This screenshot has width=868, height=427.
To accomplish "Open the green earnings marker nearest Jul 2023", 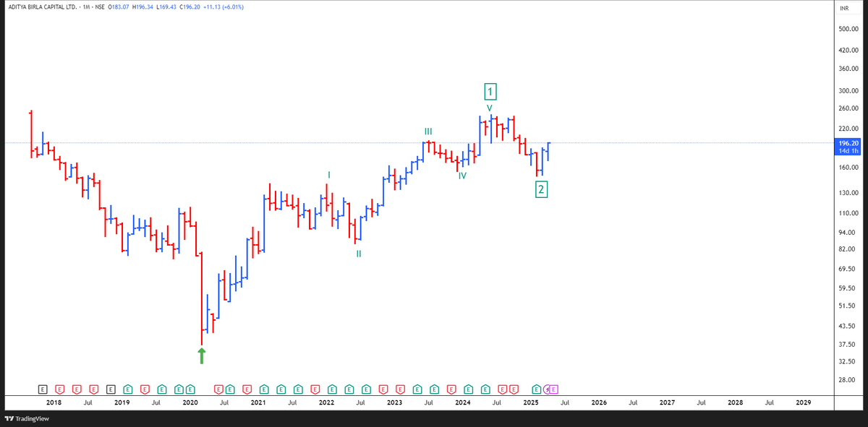I will [x=435, y=388].
